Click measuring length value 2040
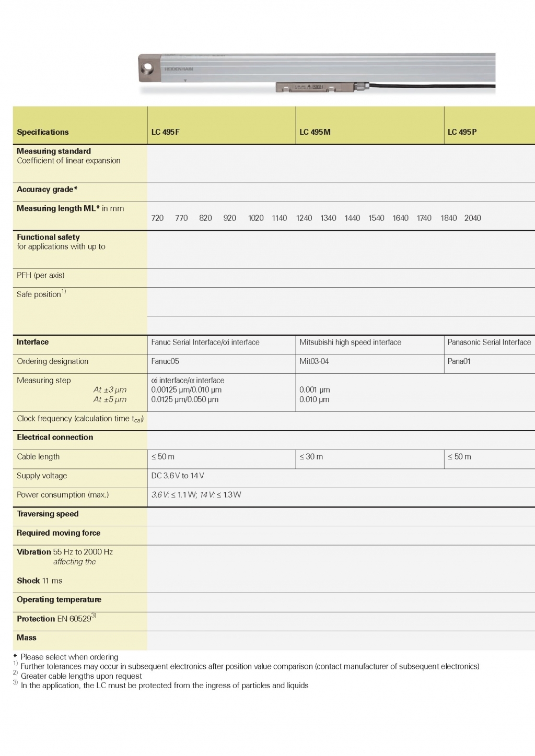 [x=473, y=218]
